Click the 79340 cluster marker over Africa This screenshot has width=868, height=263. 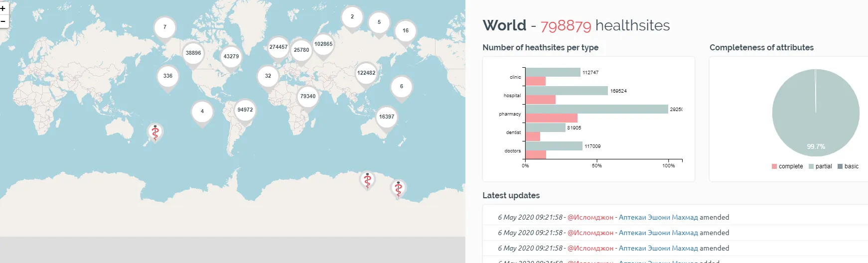pos(308,97)
